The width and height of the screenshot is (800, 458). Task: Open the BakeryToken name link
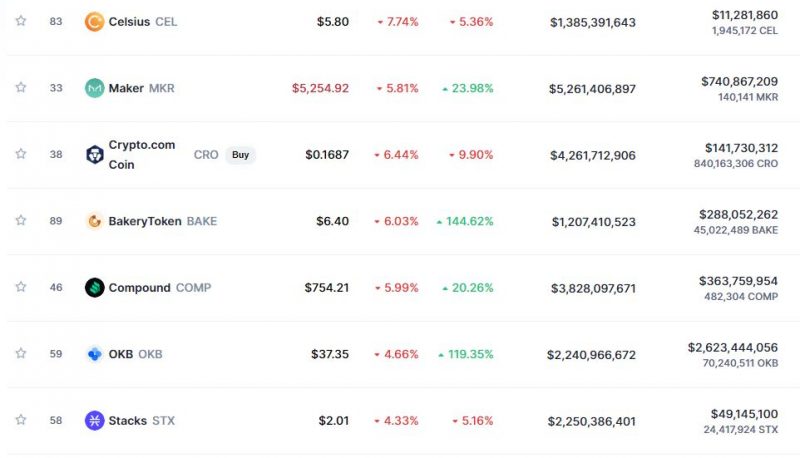point(145,221)
